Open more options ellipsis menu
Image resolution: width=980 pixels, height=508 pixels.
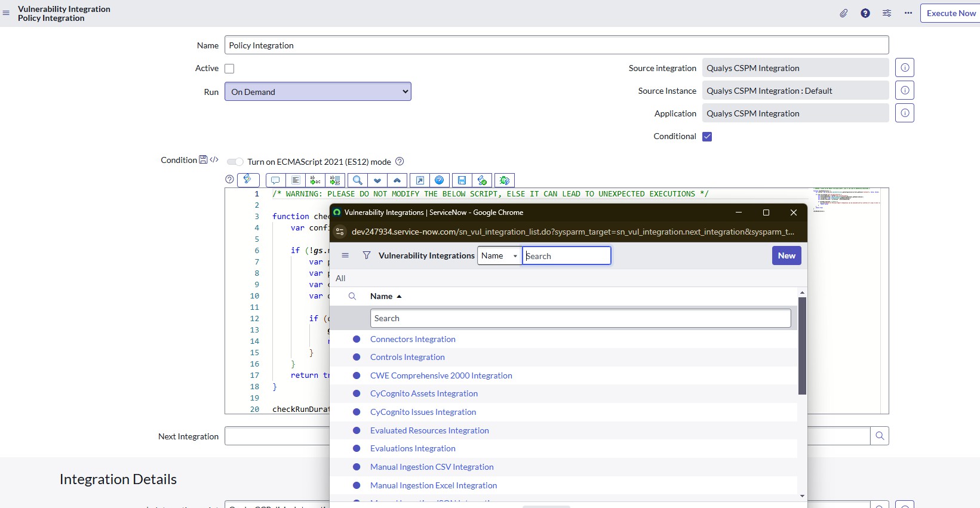908,13
